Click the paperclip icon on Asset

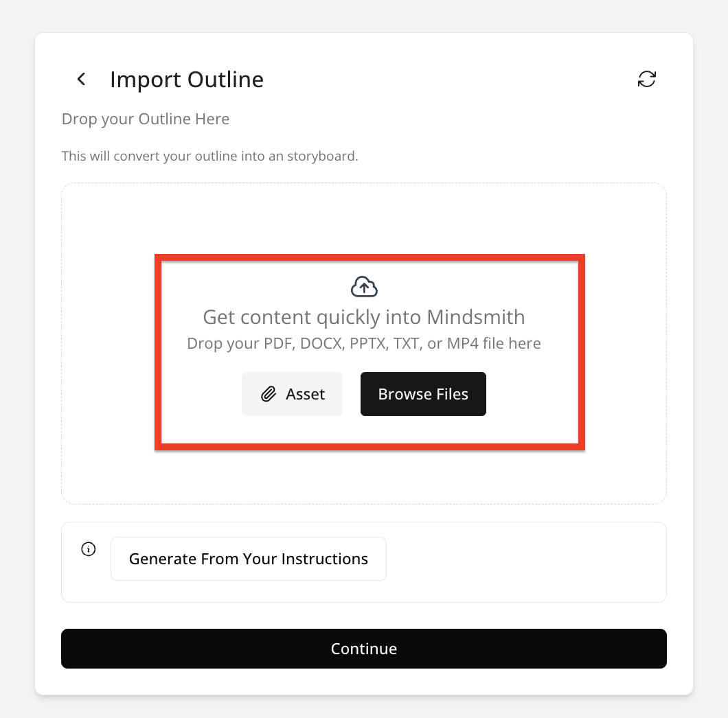[268, 395]
